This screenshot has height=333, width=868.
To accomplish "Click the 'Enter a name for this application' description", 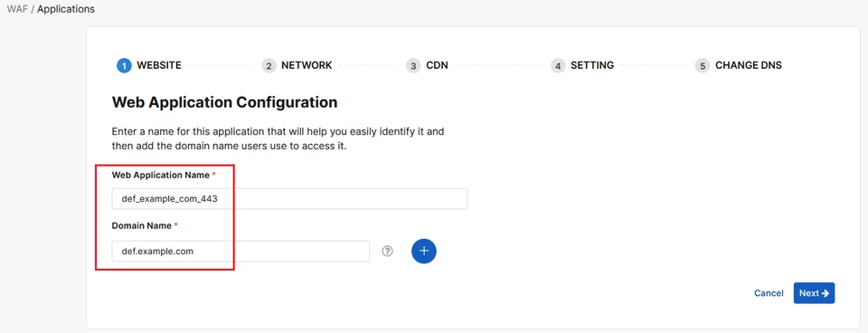I will pyautogui.click(x=278, y=139).
